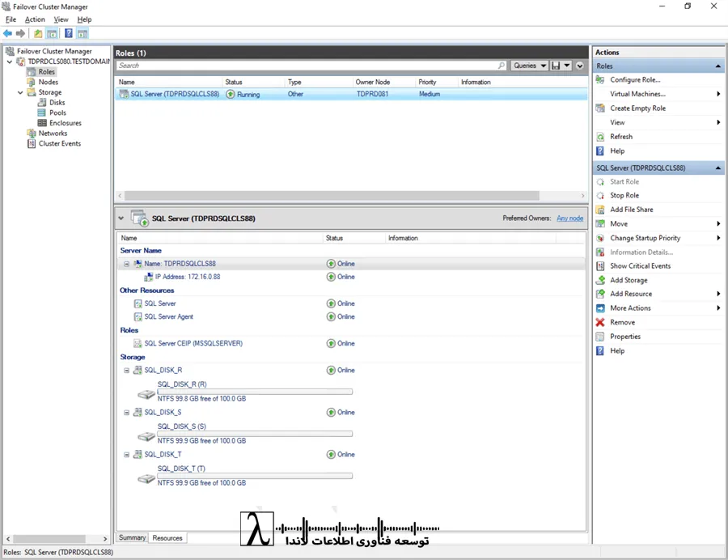Click the Properties icon in Actions
728x560 pixels.
tap(600, 337)
